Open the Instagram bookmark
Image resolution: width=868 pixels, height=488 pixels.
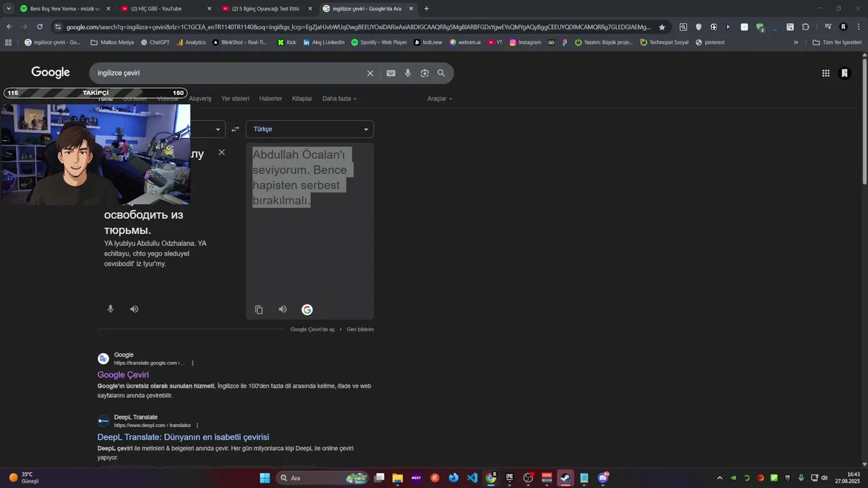tap(526, 42)
